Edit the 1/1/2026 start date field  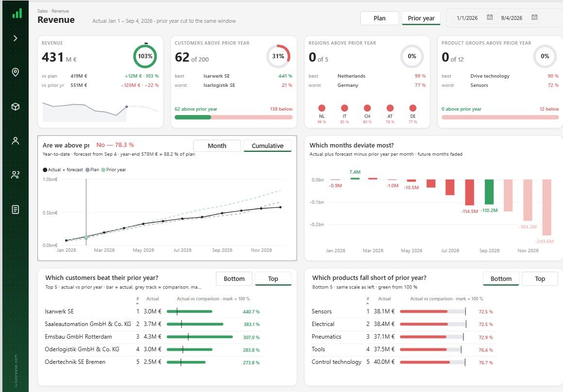point(467,18)
